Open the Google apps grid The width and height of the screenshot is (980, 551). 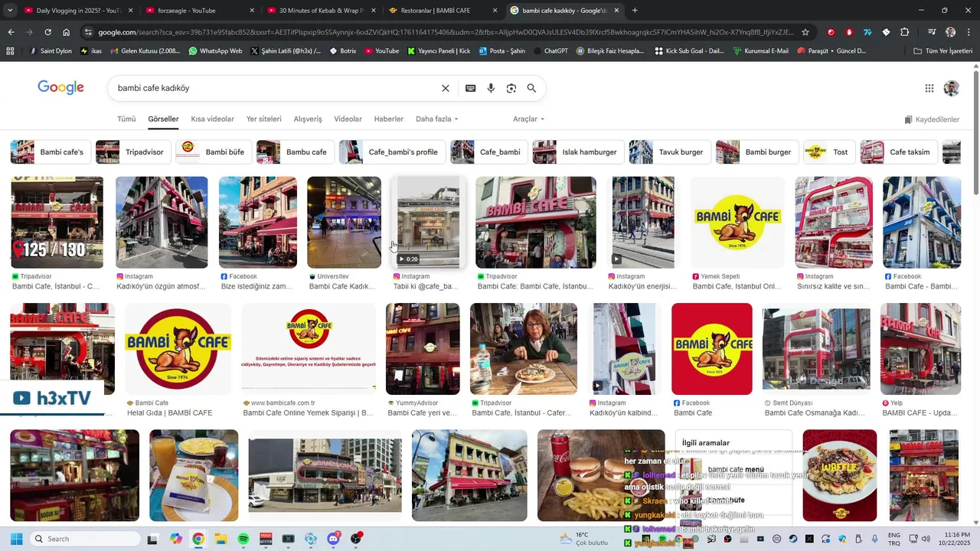(929, 88)
